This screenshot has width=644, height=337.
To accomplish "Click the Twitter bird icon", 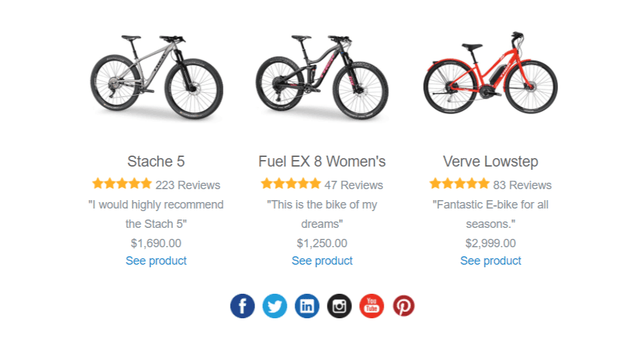I will pos(275,305).
